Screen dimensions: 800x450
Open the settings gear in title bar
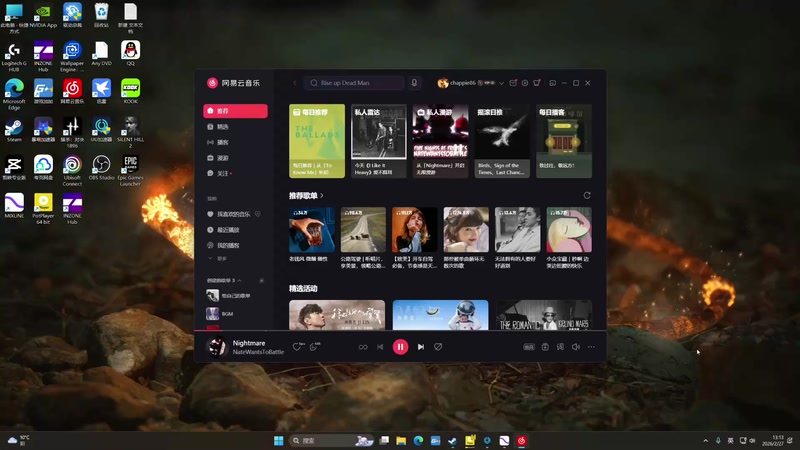click(524, 83)
